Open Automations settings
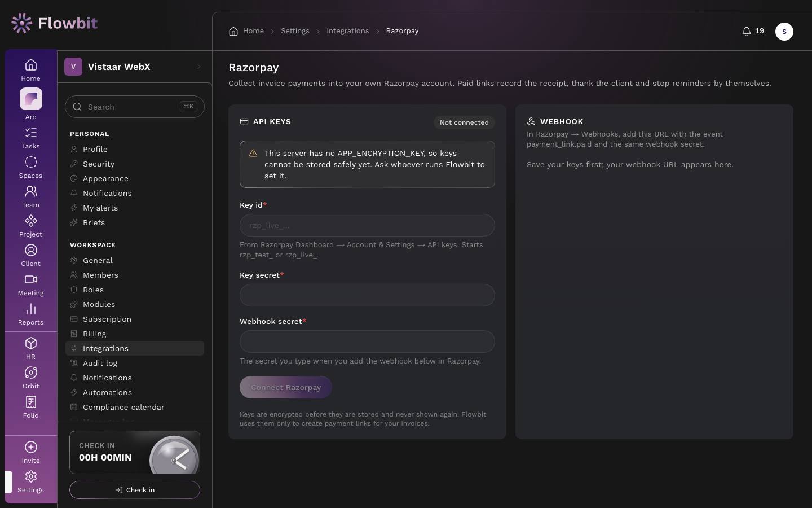Screen dimensions: 812x508 (135, 392)
